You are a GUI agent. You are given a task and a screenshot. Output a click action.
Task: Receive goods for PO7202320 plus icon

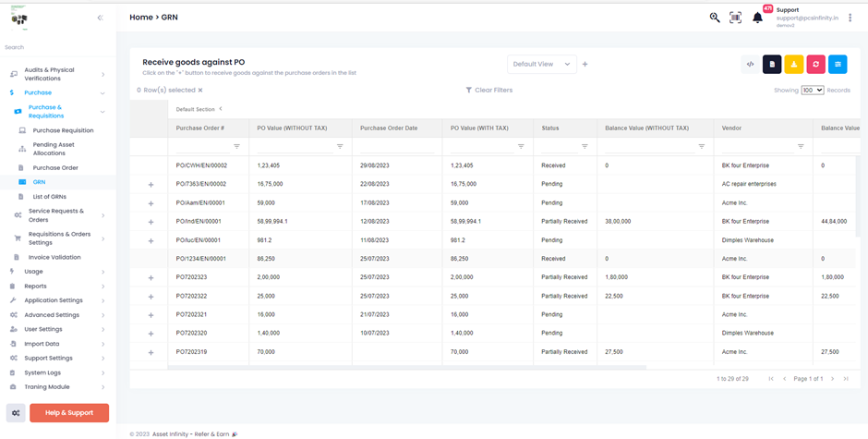[151, 334]
